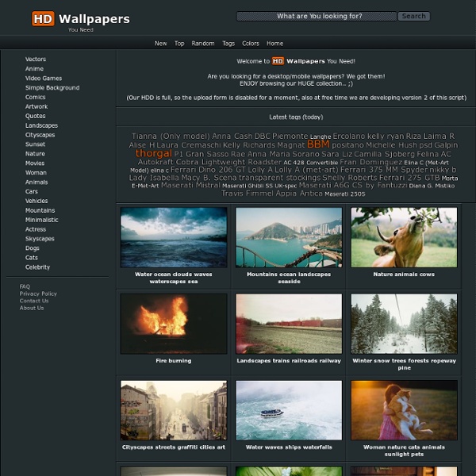
Task: Select the Sunset category
Action: (35, 144)
